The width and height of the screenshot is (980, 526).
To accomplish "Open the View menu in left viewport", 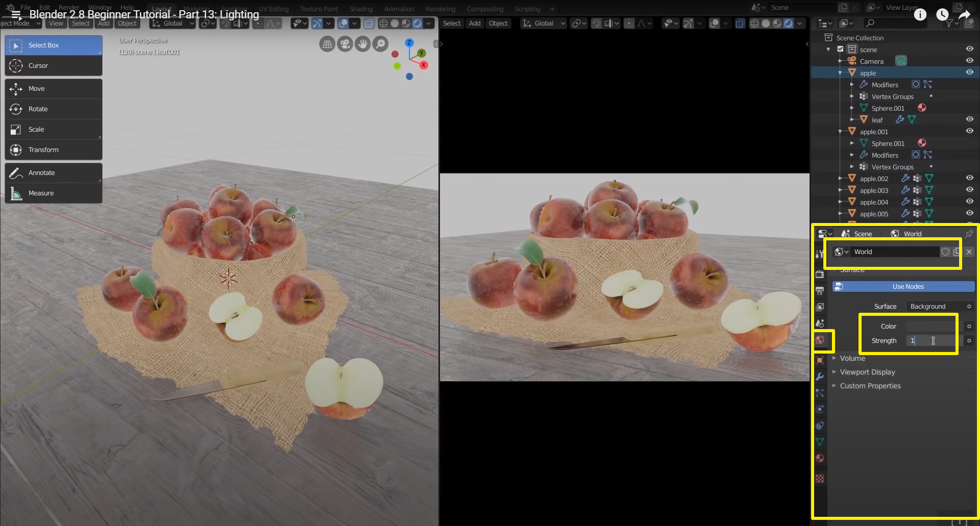I will (x=56, y=23).
